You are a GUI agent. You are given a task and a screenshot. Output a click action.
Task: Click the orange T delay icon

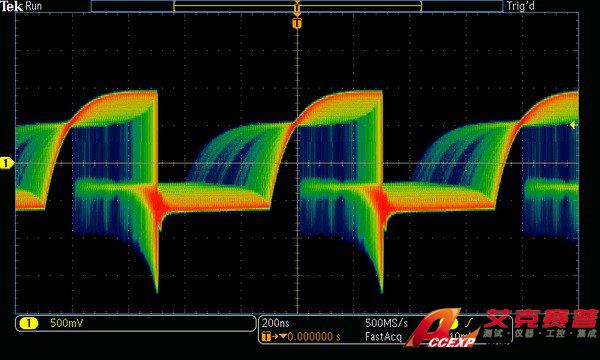266,337
